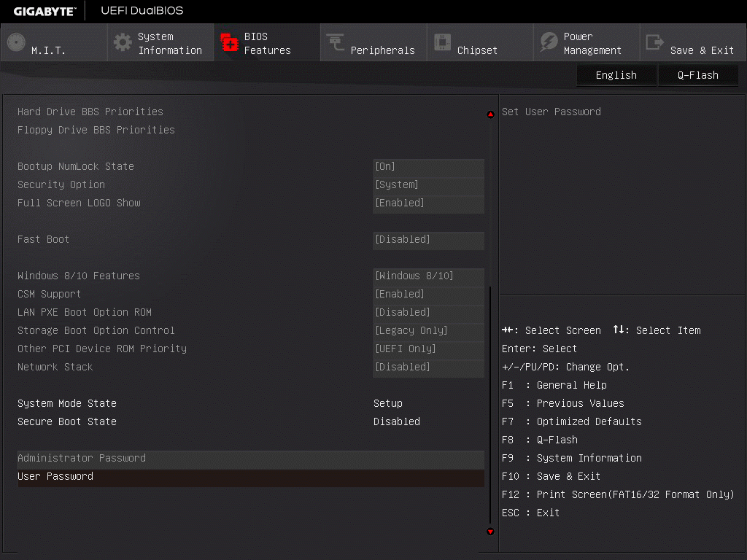Click the Fast Boot label
Screen dimensions: 747x560
43,239
